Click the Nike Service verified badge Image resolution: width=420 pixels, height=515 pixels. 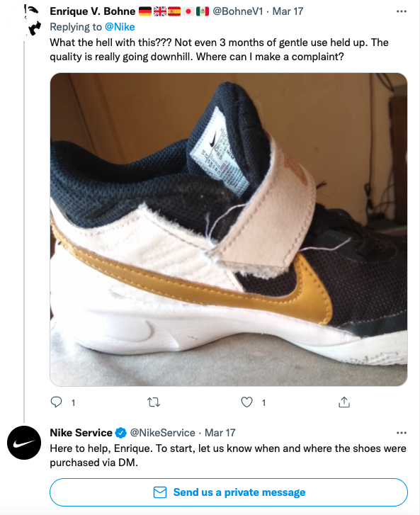pos(121,433)
